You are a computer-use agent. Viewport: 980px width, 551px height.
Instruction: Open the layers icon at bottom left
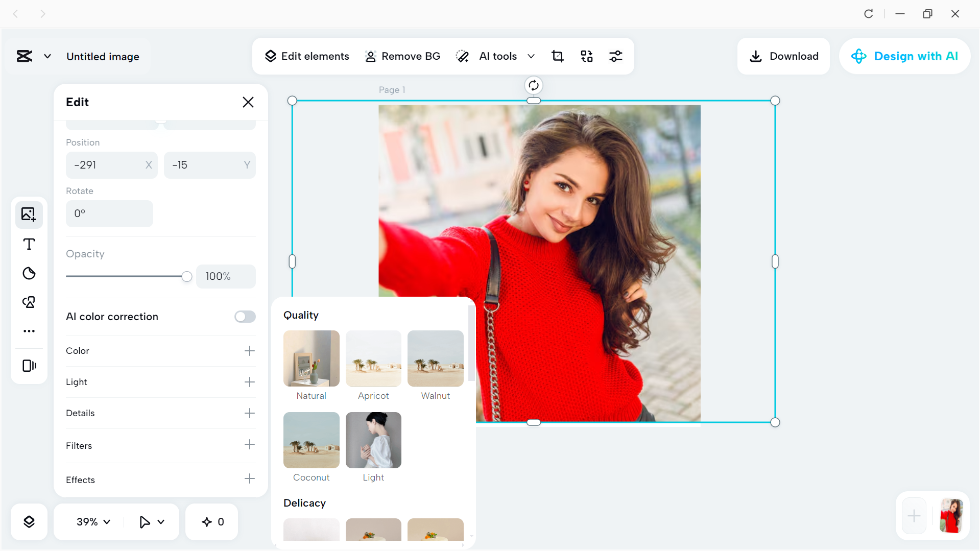pyautogui.click(x=29, y=521)
